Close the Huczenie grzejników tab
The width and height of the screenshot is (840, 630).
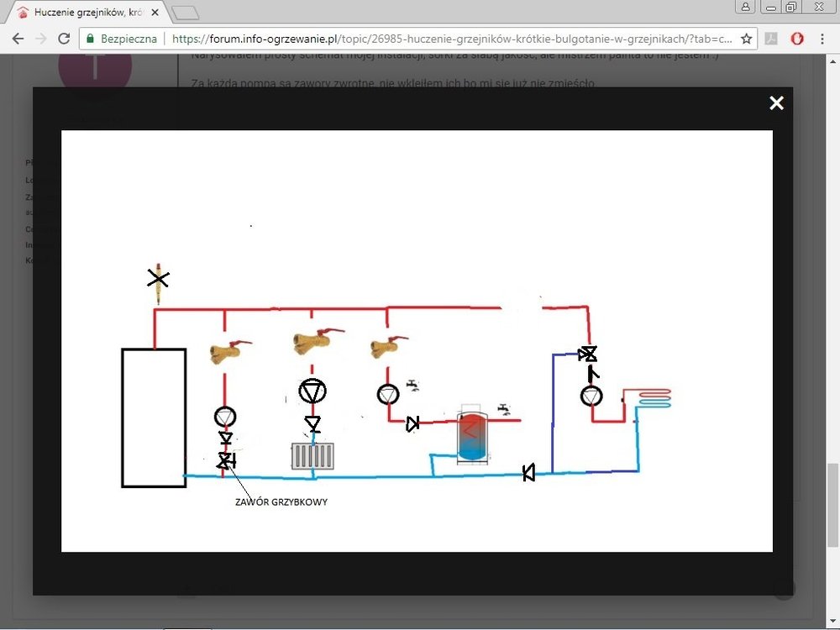(155, 13)
